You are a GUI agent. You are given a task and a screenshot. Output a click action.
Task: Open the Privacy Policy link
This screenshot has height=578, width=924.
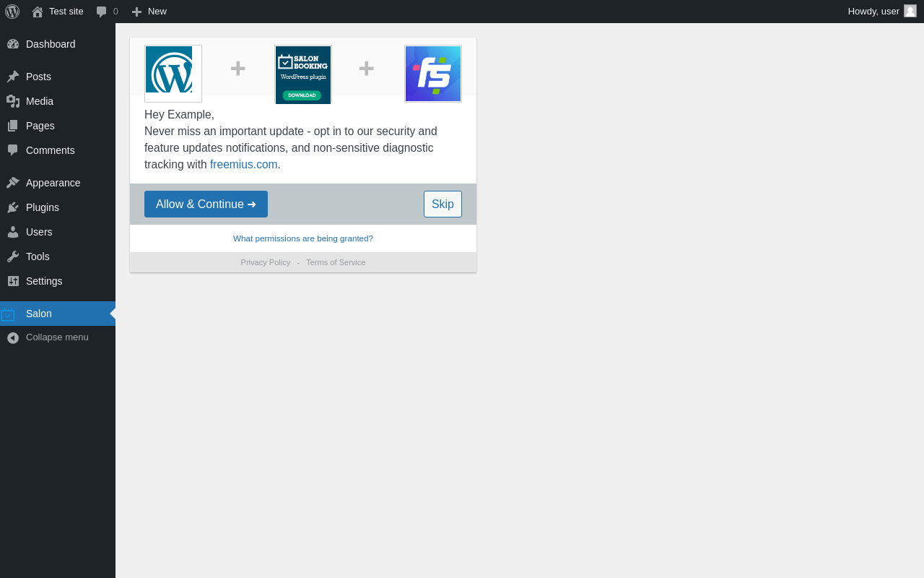266,262
